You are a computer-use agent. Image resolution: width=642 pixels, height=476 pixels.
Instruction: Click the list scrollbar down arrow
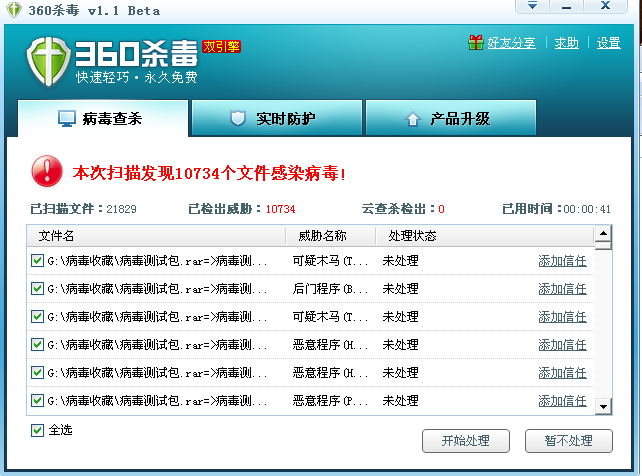(x=603, y=406)
